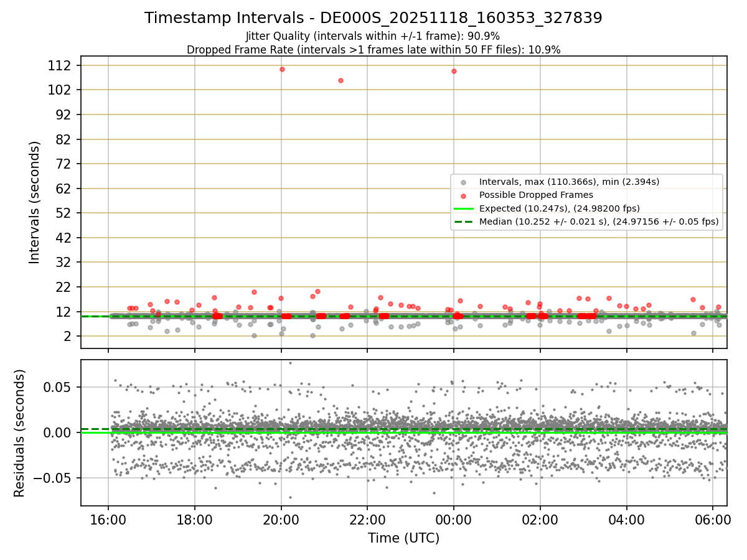
Task: Click the plot title 'Timestamp Intervals - DE000S_20251118_160353_327839'
Action: 374,18
